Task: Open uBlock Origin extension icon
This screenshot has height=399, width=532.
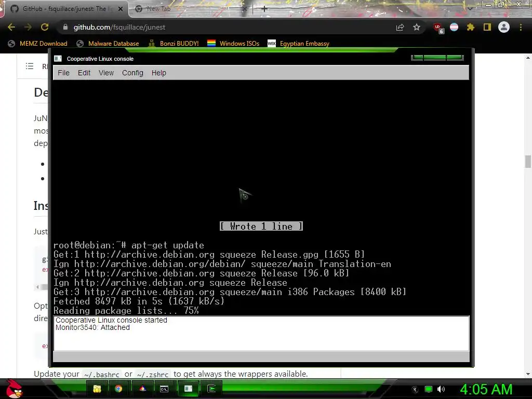Action: pos(438,28)
